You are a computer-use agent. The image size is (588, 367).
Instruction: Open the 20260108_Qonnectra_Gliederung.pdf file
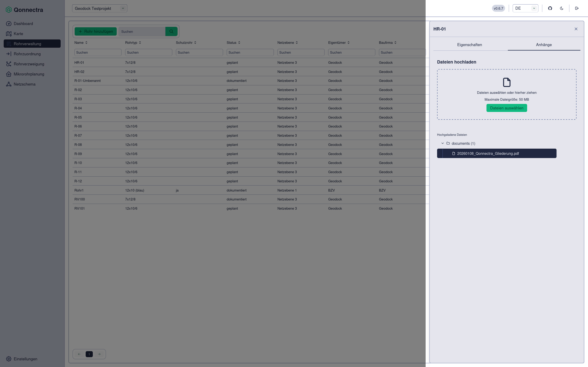click(x=488, y=153)
